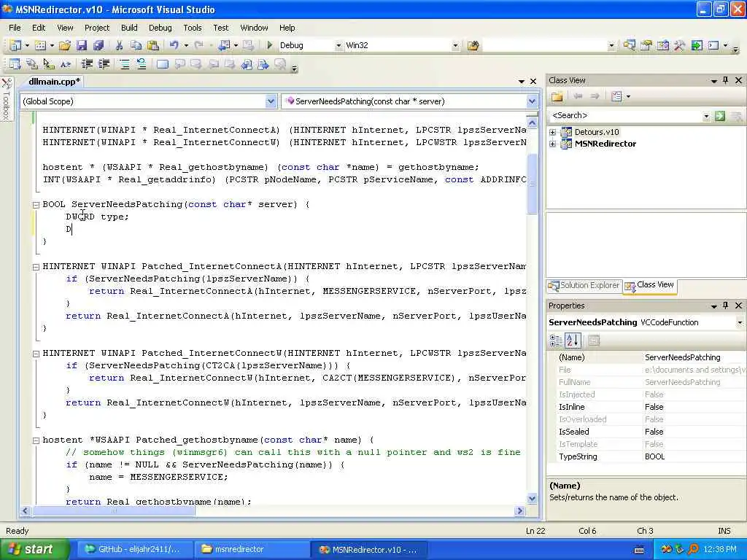The width and height of the screenshot is (747, 560).
Task: Open the Debug configuration dropdown
Action: (x=338, y=45)
